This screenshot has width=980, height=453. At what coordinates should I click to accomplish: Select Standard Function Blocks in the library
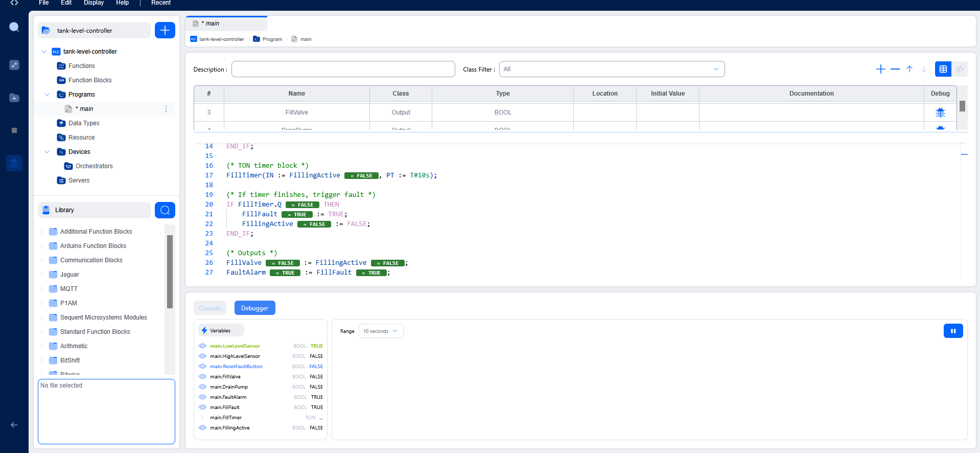point(95,332)
